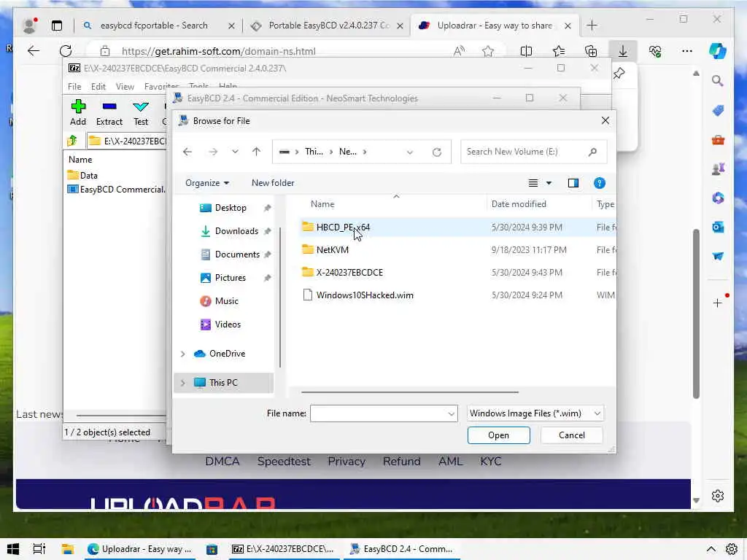
Task: Open the view options dropdown arrow
Action: (549, 183)
